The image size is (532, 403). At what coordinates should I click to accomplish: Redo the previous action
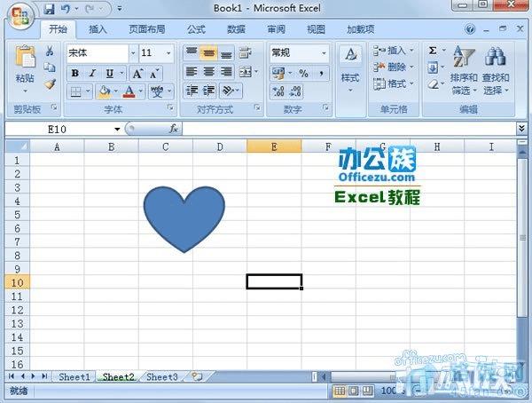[90, 8]
